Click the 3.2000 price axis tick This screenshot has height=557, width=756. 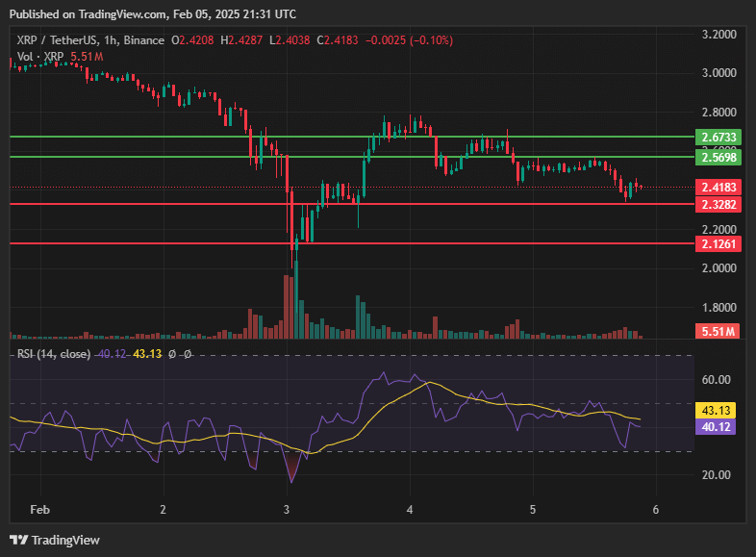pyautogui.click(x=718, y=34)
